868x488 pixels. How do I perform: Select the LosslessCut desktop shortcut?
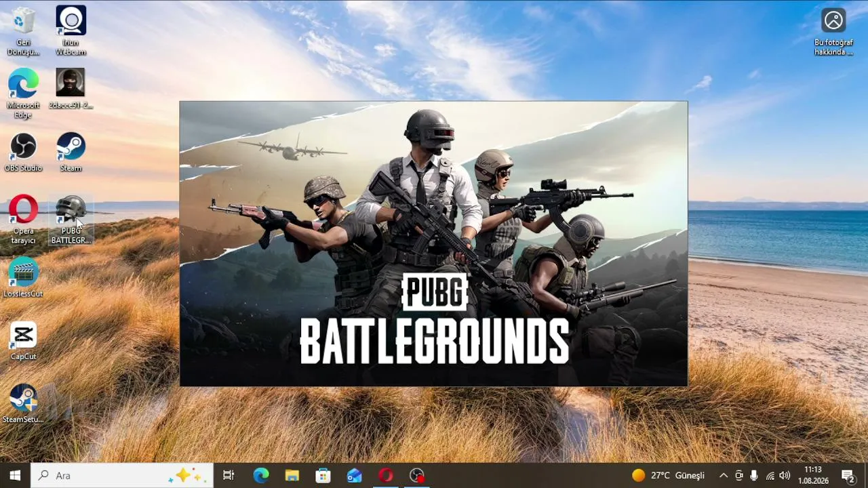tap(23, 278)
